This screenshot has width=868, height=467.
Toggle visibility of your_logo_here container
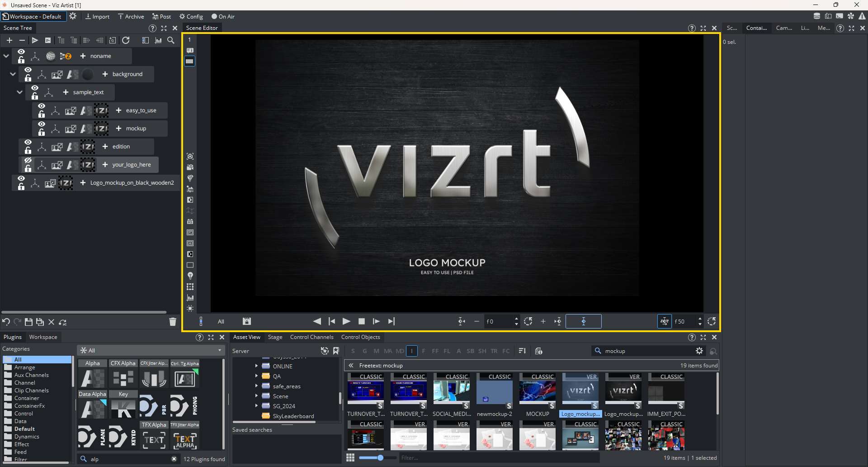tap(28, 161)
